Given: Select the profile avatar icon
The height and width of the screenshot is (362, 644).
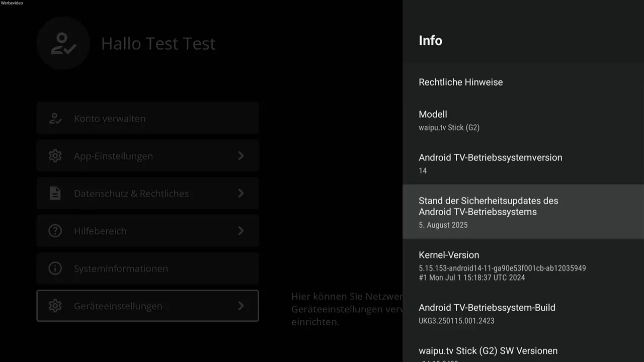Looking at the screenshot, I should (x=63, y=43).
